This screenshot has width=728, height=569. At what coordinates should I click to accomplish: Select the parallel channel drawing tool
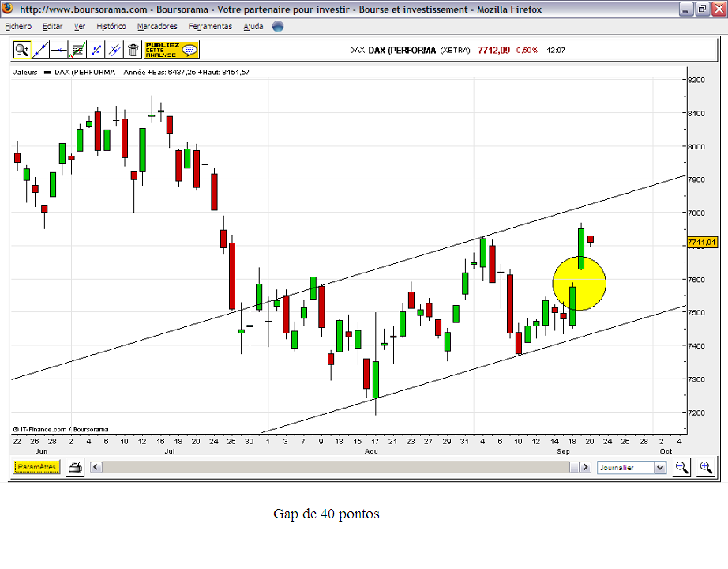[114, 50]
